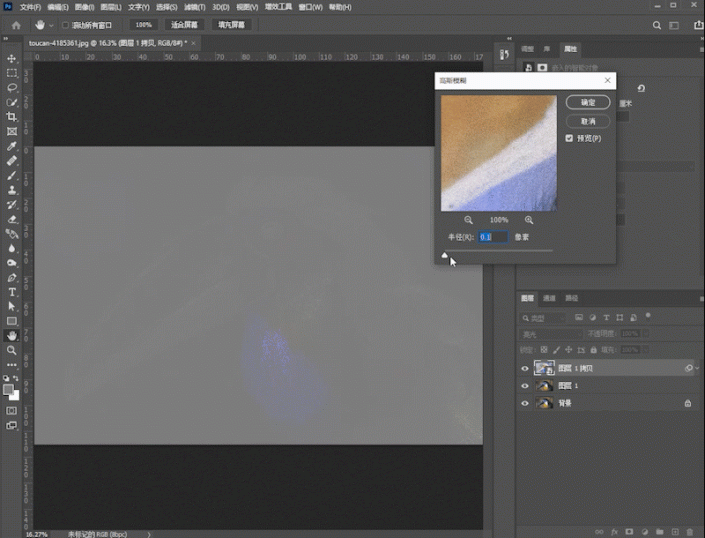The height and width of the screenshot is (538, 705).
Task: Hide the 背景 layer using eye icon
Action: 526,403
